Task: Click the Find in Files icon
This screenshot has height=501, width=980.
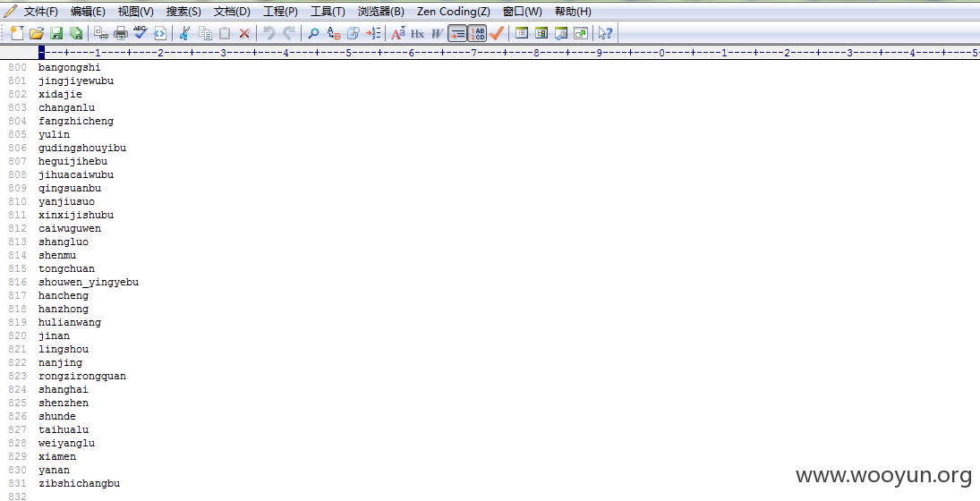Action: [x=354, y=33]
